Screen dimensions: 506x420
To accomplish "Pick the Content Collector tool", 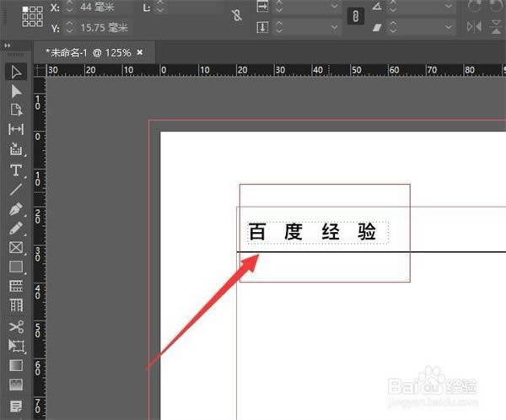I will pyautogui.click(x=16, y=148).
